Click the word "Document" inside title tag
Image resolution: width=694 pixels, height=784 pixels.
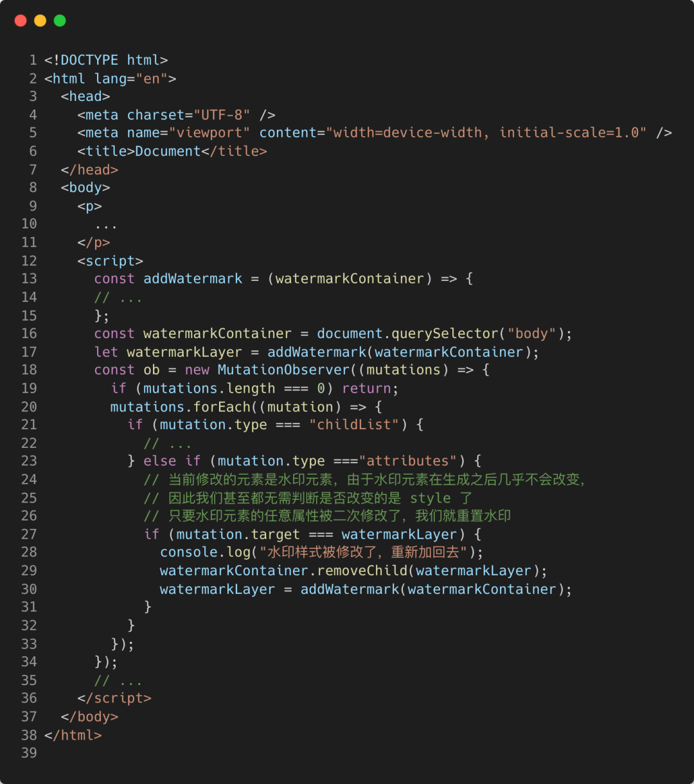tap(168, 152)
